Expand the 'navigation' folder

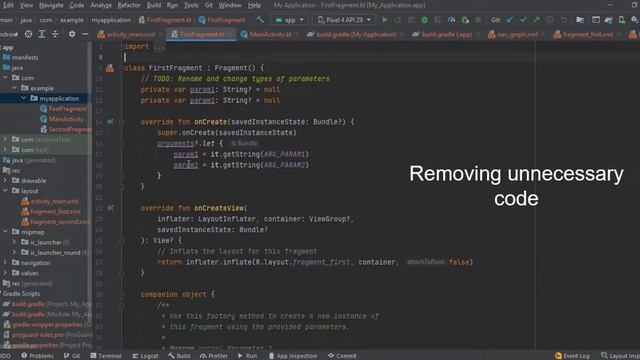point(5,262)
